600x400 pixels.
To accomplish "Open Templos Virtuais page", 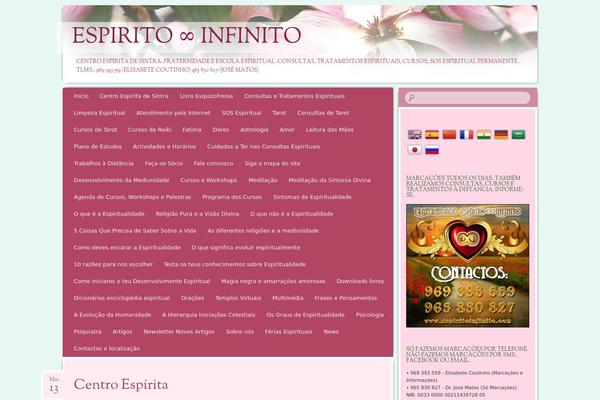I will [x=238, y=298].
